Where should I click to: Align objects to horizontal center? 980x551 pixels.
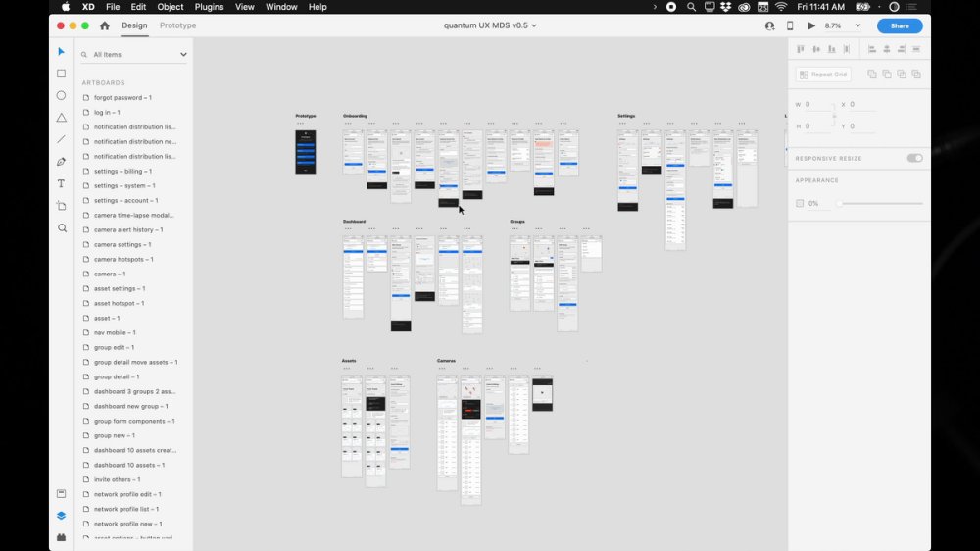887,49
